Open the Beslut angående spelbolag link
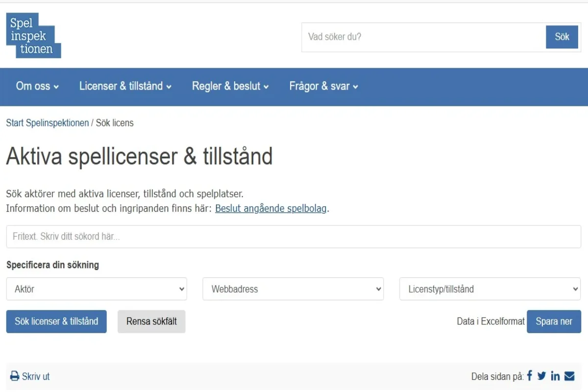Image resolution: width=588 pixels, height=392 pixels. point(271,208)
